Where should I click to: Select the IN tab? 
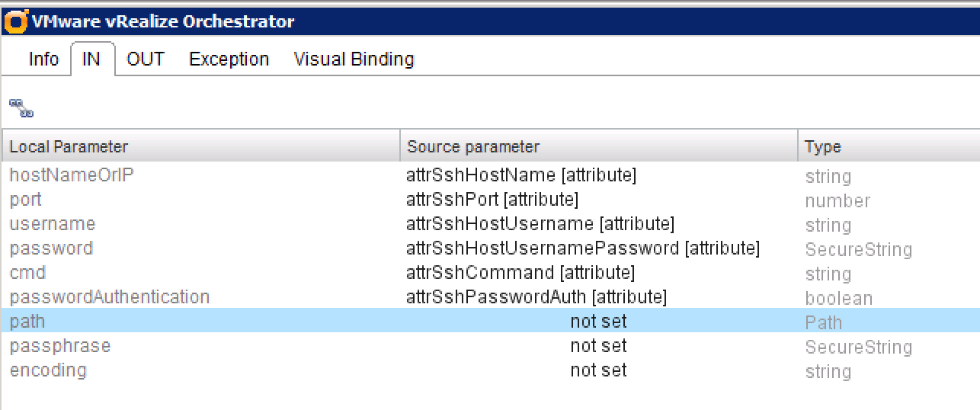[x=91, y=59]
